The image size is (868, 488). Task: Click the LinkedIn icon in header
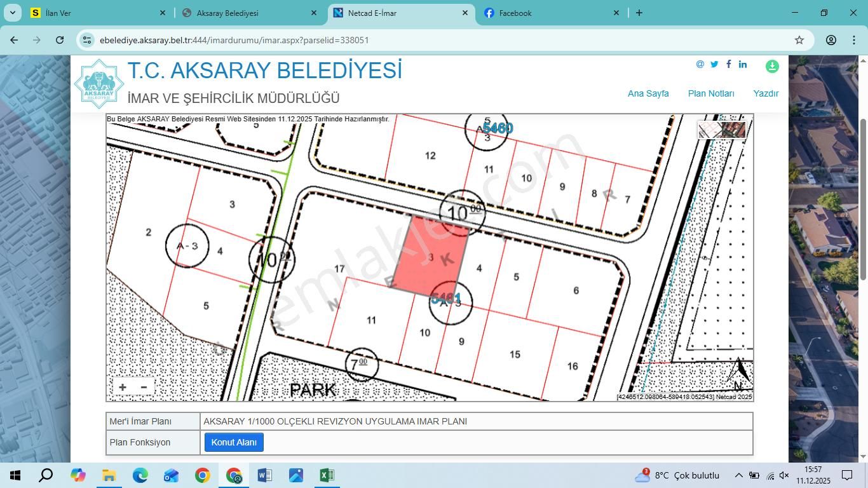coord(743,64)
